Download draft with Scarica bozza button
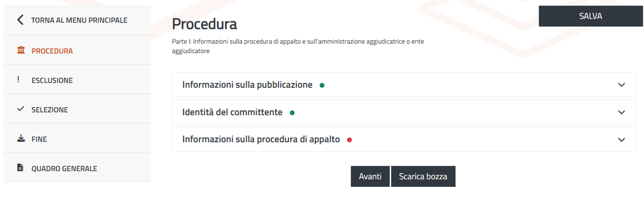 click(423, 177)
